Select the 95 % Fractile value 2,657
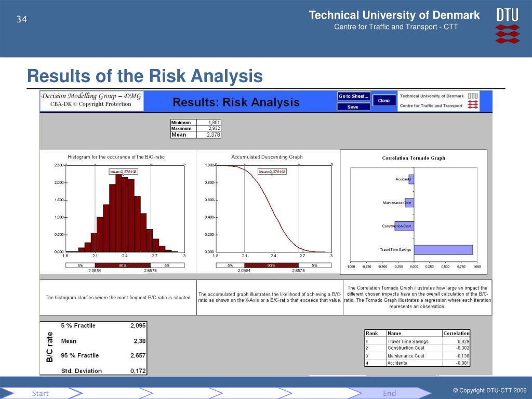 [138, 355]
